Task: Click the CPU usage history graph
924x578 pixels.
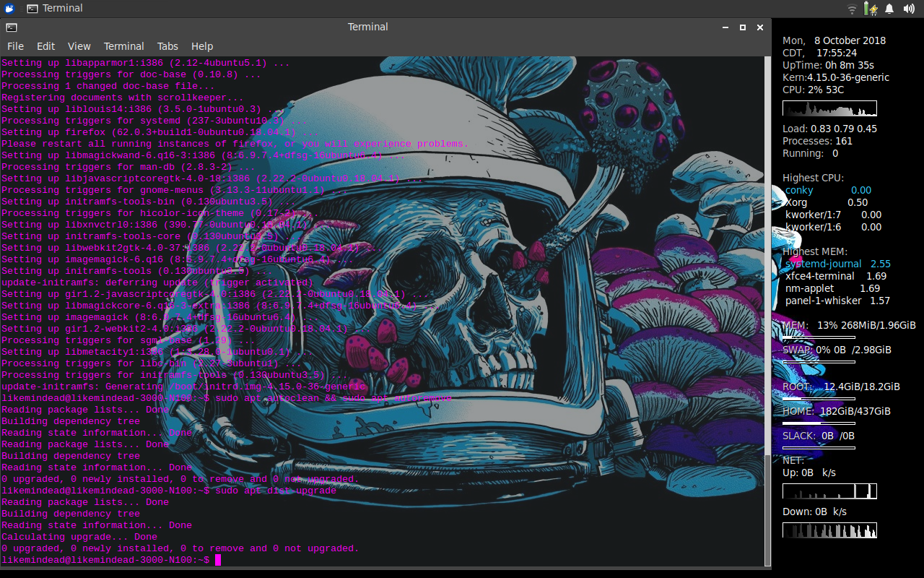Action: (829, 108)
